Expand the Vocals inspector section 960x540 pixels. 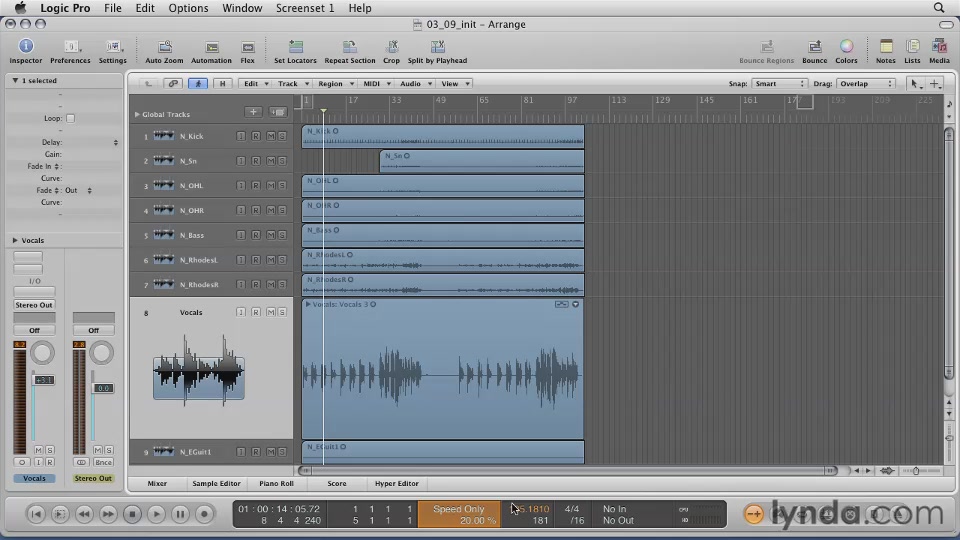[x=15, y=241]
